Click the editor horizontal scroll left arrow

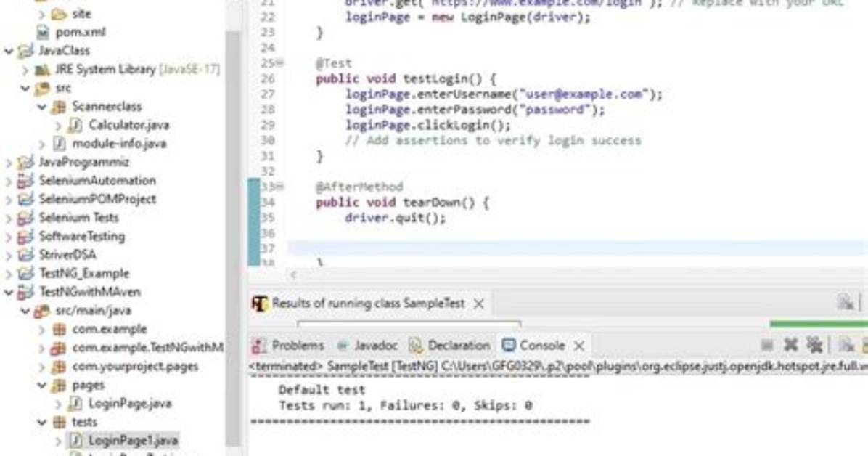(293, 274)
